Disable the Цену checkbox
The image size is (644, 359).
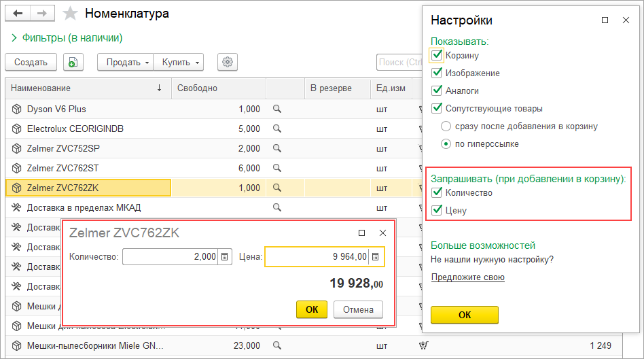click(x=437, y=211)
